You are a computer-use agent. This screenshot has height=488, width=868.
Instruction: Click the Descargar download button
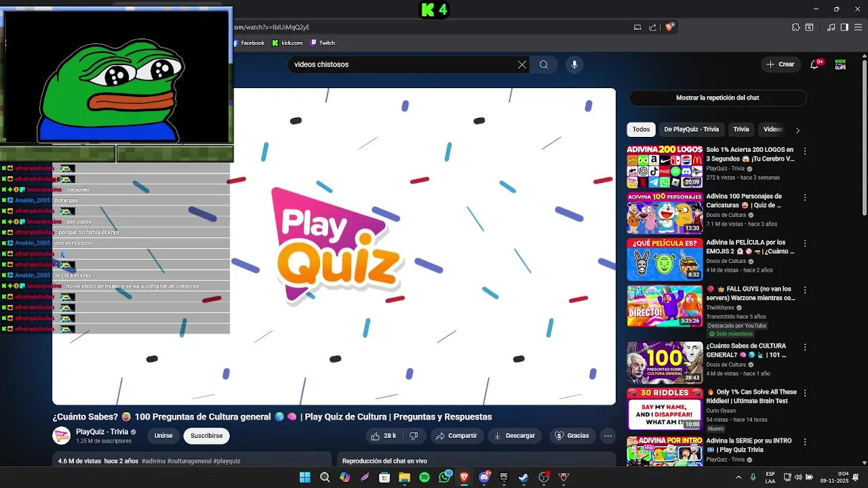514,436
